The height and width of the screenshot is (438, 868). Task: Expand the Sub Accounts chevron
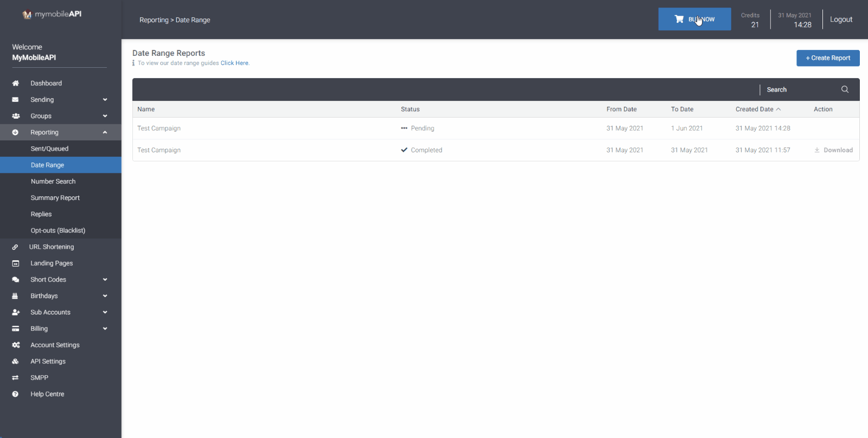tap(105, 312)
